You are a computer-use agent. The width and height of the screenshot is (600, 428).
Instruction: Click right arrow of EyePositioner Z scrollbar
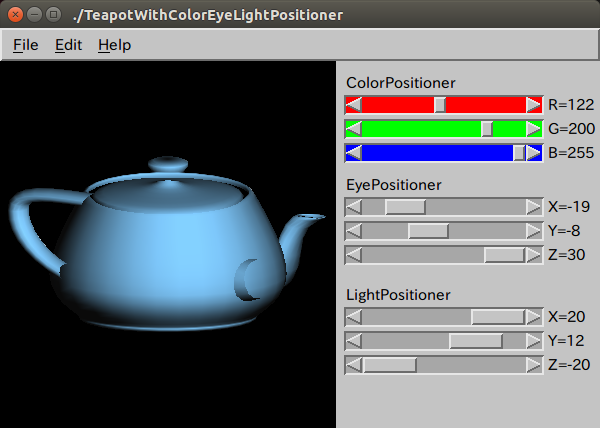(x=533, y=255)
